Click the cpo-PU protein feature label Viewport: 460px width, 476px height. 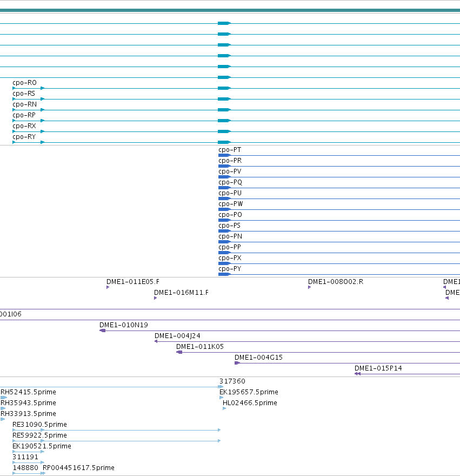(x=230, y=193)
